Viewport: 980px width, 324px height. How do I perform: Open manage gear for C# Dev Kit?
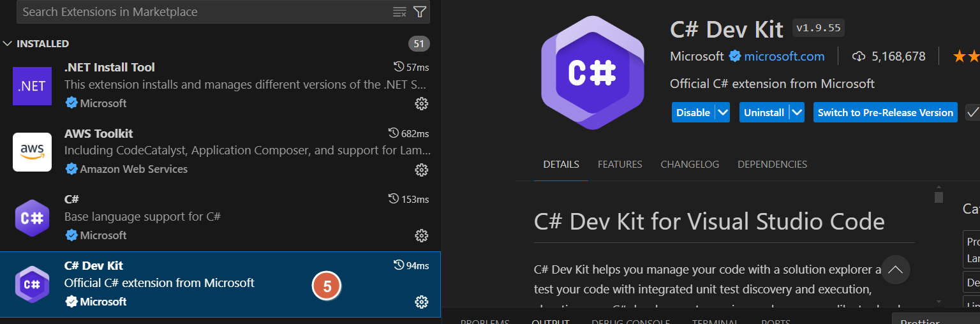(421, 302)
